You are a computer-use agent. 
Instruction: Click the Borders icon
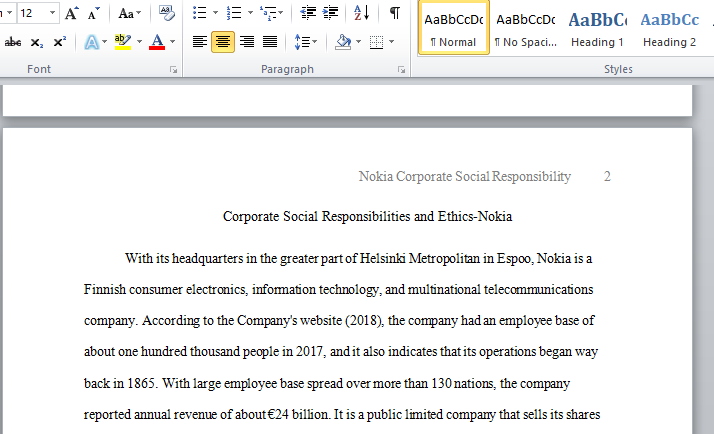(x=377, y=42)
